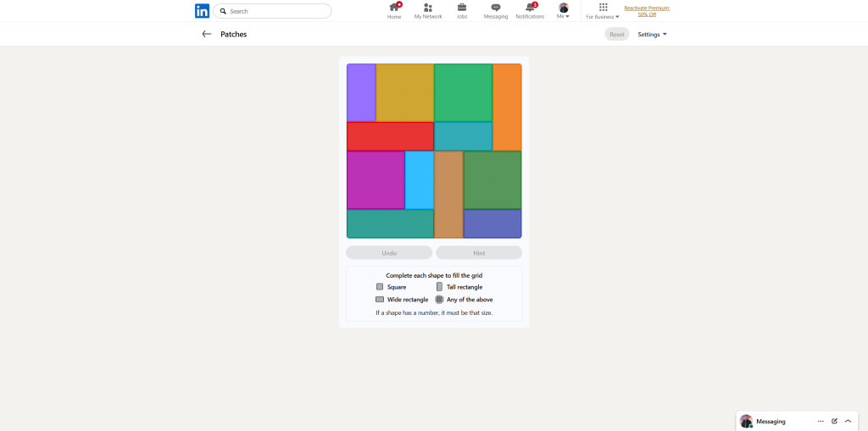This screenshot has height=431, width=868.
Task: Click the Wide rectangle legend icon
Action: [x=380, y=299]
